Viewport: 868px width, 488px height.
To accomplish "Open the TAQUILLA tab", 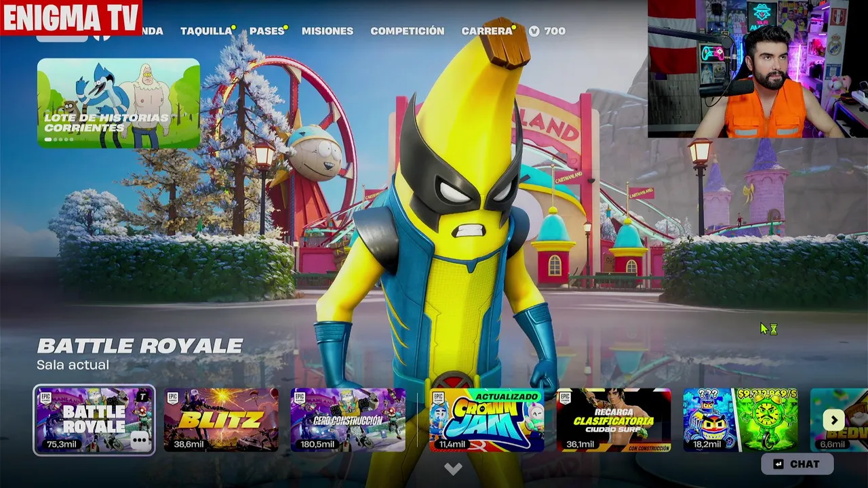I will click(206, 30).
